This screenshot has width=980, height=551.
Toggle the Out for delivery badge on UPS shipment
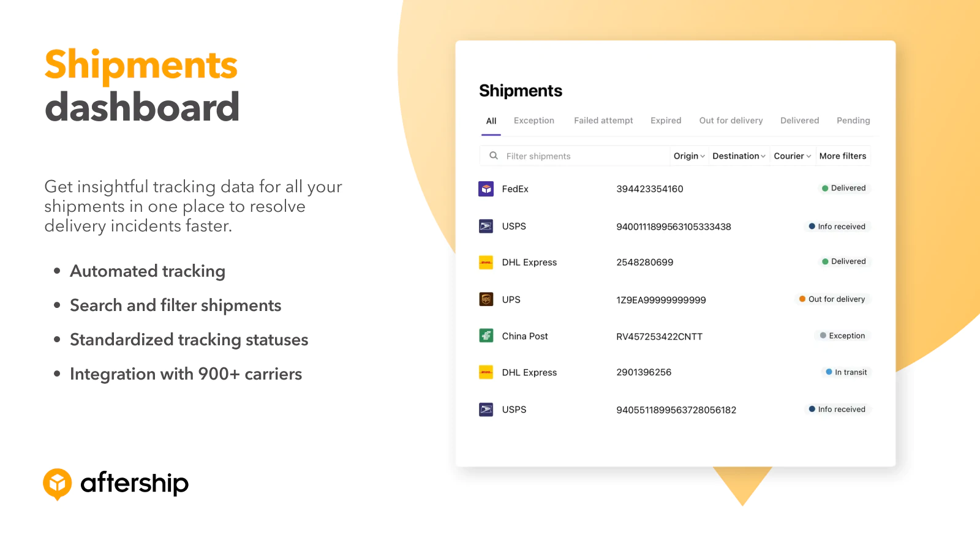click(x=833, y=299)
